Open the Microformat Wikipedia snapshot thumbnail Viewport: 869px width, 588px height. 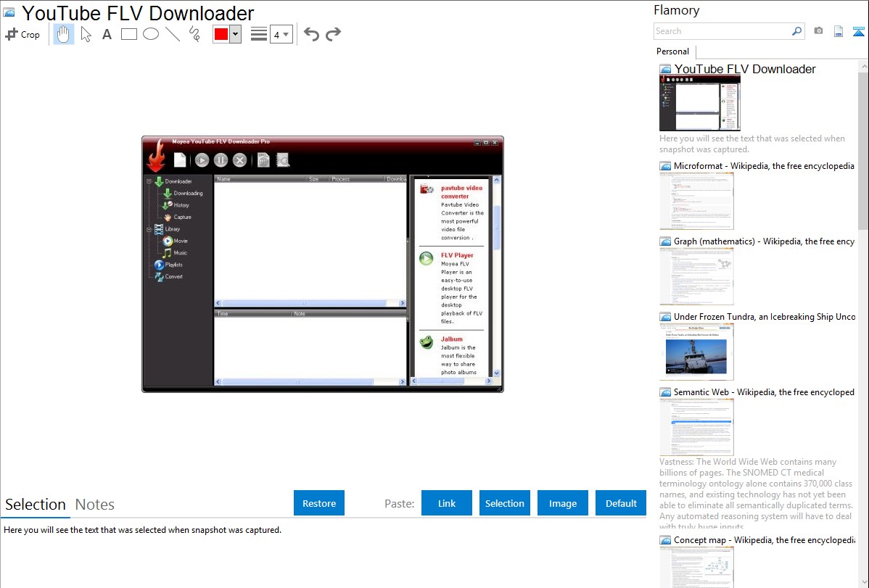tap(696, 201)
